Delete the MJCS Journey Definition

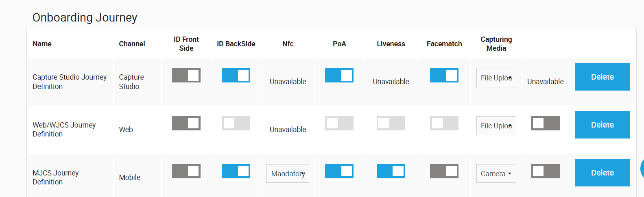pyautogui.click(x=602, y=173)
